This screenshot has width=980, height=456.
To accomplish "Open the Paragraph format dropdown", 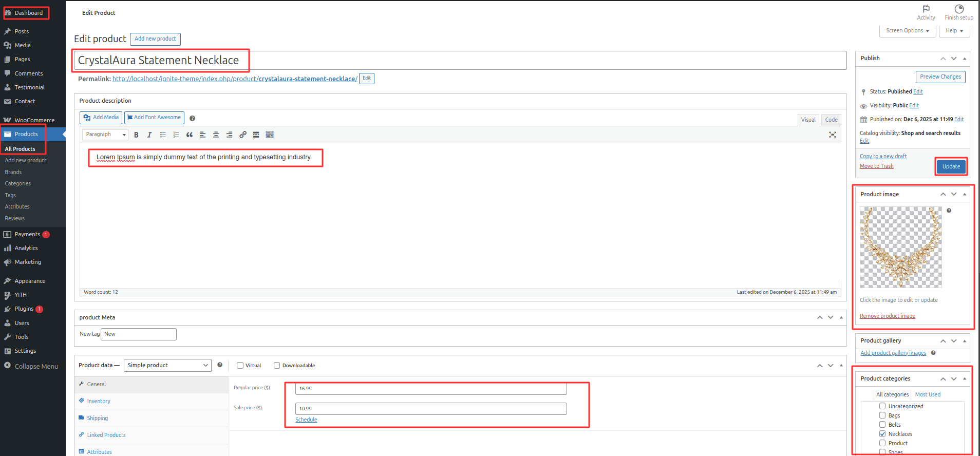I will tap(105, 135).
